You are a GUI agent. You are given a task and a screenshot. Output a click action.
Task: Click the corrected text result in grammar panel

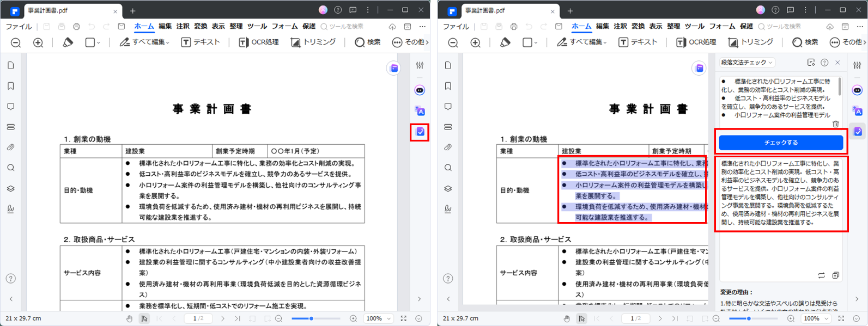point(780,193)
